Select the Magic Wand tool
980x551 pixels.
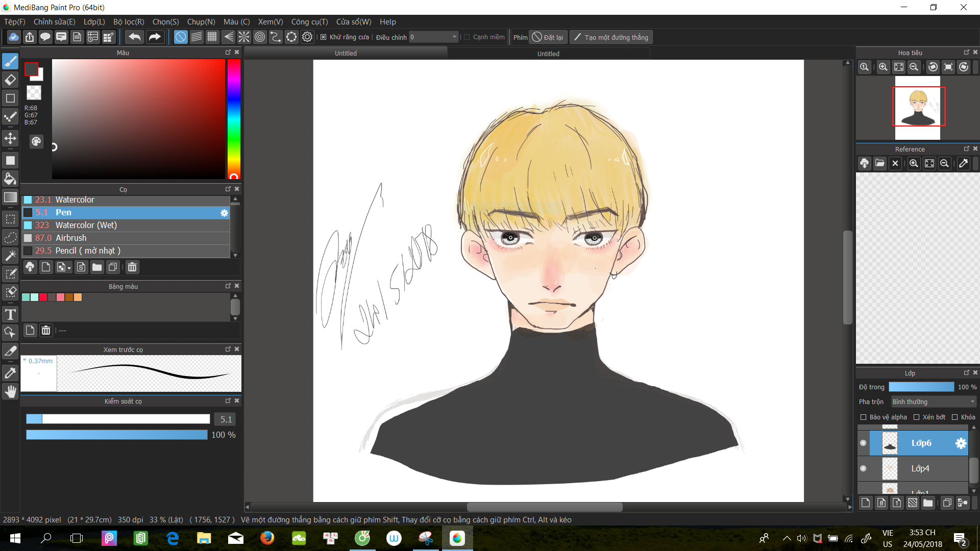point(10,256)
